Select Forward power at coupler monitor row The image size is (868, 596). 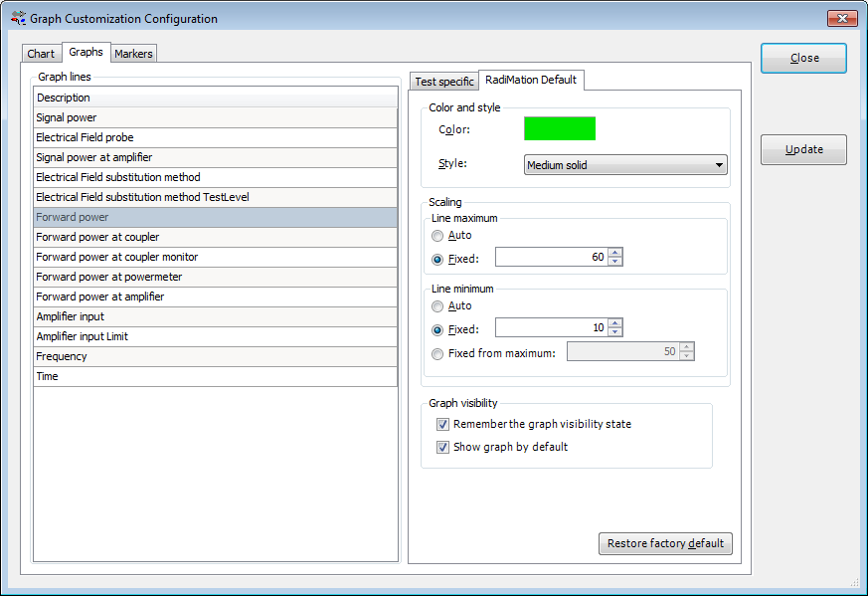[x=216, y=257]
